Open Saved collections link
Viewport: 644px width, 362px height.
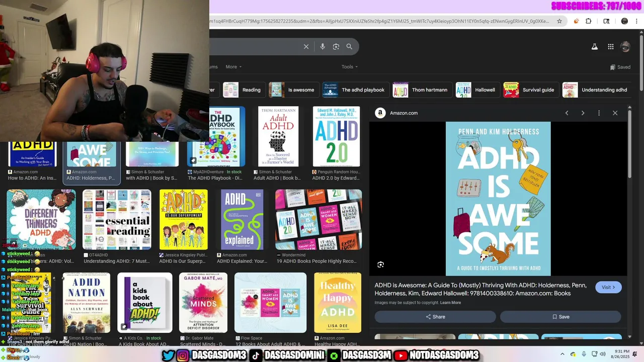point(620,67)
